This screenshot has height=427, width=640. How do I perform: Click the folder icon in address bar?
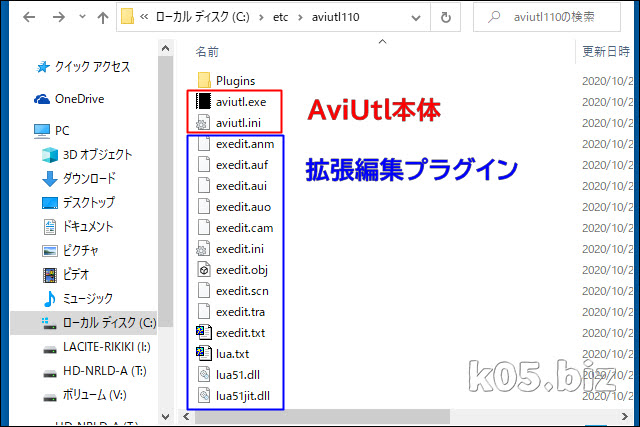coord(127,17)
